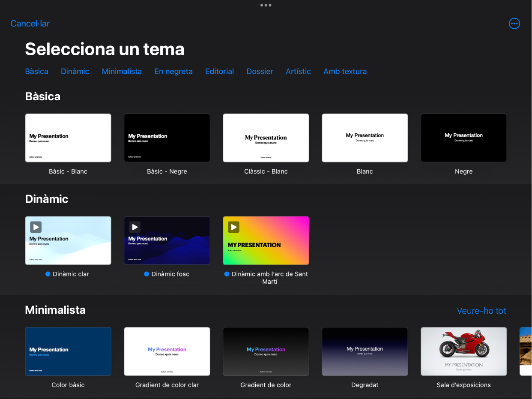532x399 pixels.
Task: Click the Bàsic - Blanc label
Action: (68, 171)
